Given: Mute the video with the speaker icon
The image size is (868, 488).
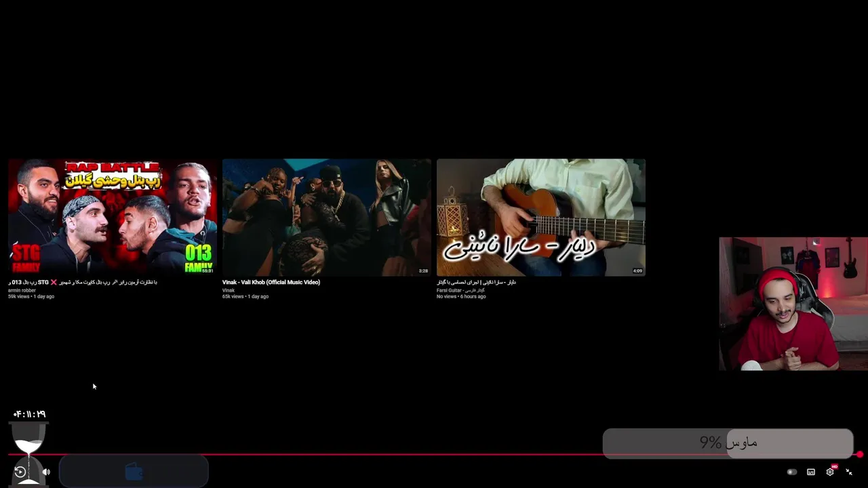Looking at the screenshot, I should point(46,472).
